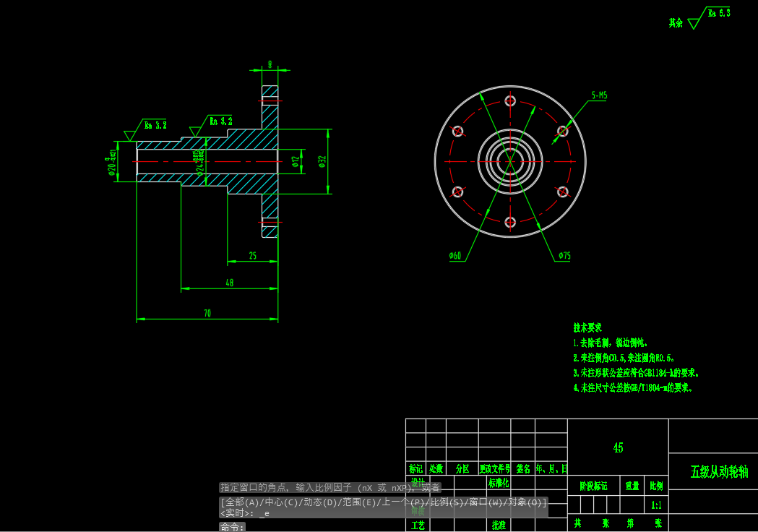758x532 pixels.
Task: Select the length dimension '25'
Action: [253, 255]
